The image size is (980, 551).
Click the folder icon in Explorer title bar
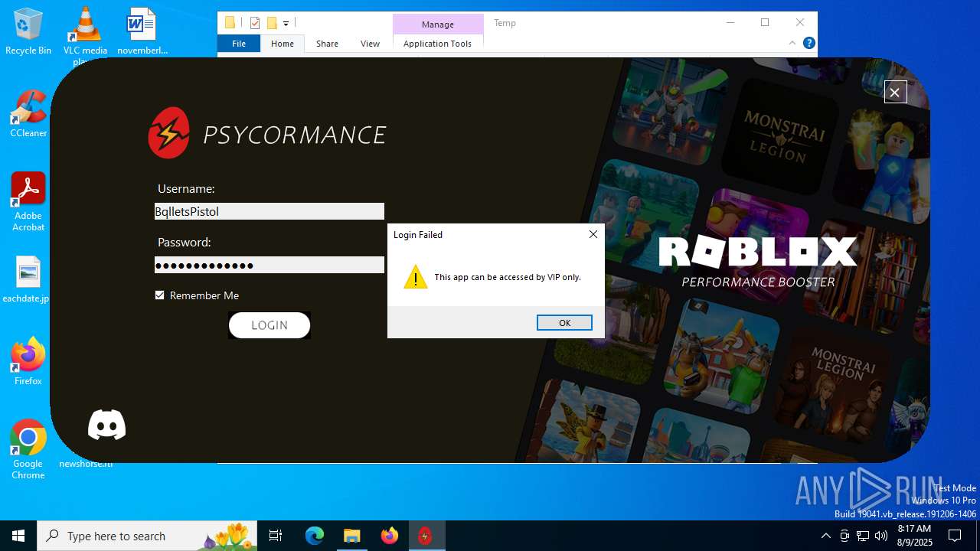click(x=230, y=23)
